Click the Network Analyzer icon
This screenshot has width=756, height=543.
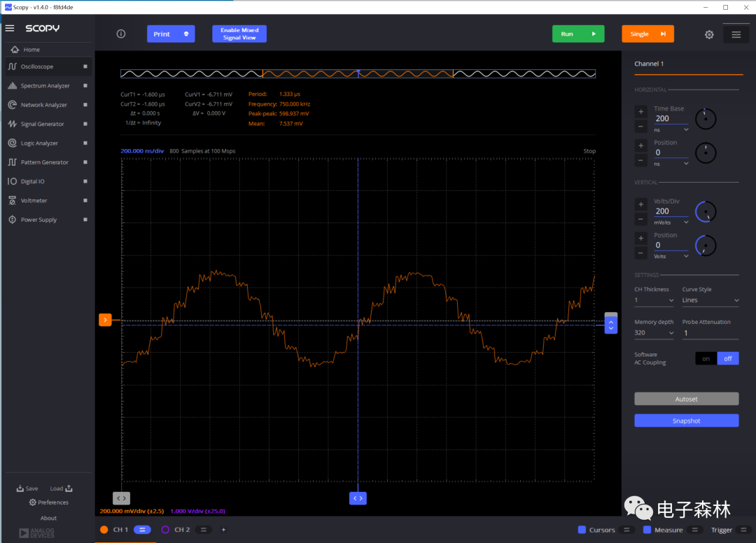pyautogui.click(x=12, y=104)
